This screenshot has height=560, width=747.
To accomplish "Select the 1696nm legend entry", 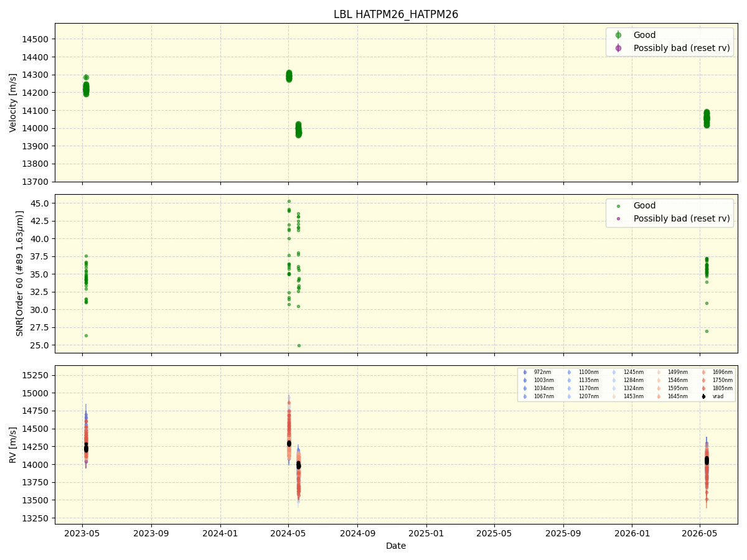I will point(717,372).
